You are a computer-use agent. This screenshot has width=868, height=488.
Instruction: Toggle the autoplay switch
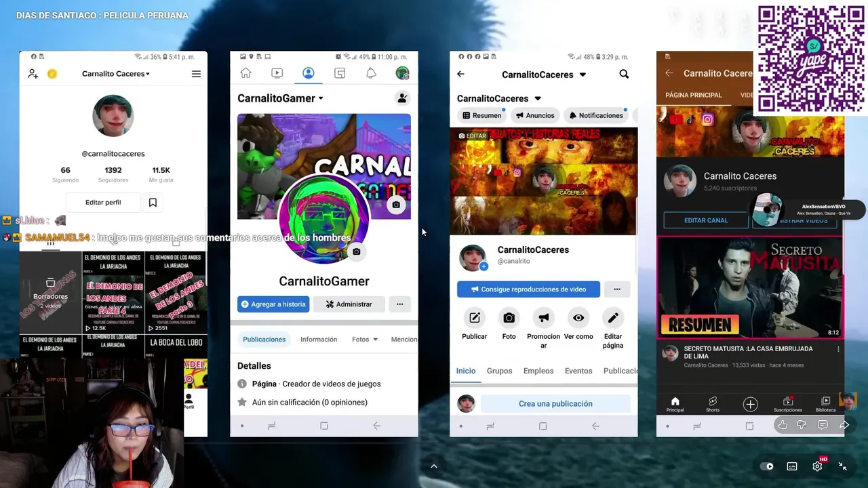coord(767,466)
